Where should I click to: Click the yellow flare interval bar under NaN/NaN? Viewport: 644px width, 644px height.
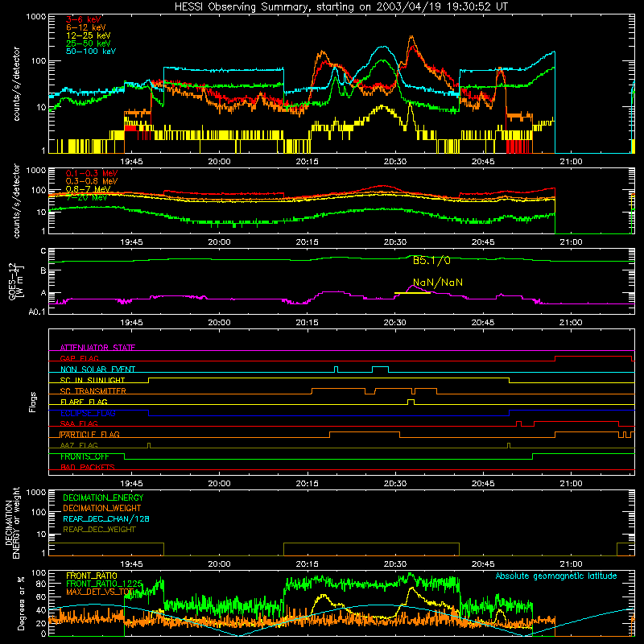click(x=412, y=293)
